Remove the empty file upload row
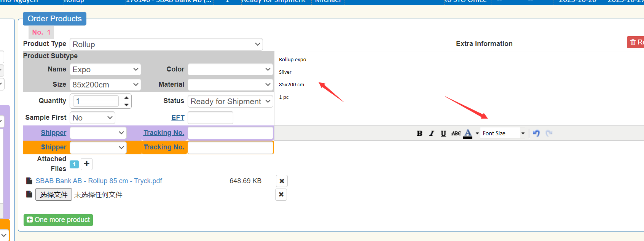 [x=281, y=195]
